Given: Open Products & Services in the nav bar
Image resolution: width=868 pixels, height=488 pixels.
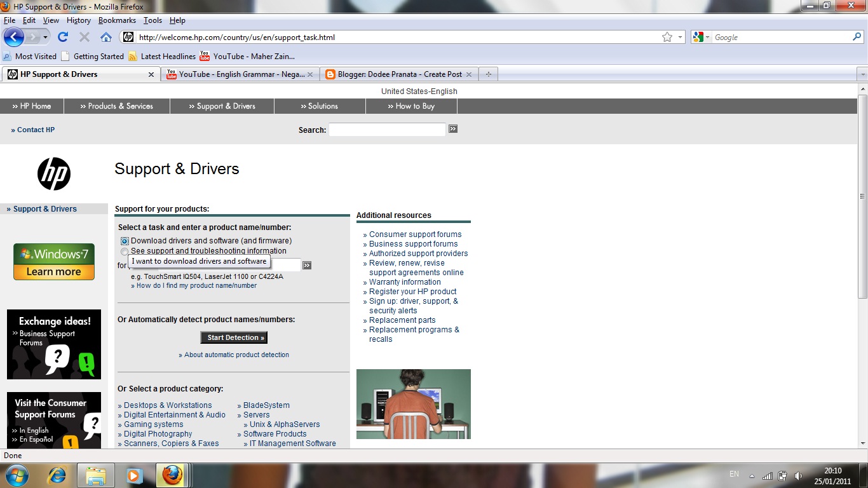Looking at the screenshot, I should tap(117, 106).
